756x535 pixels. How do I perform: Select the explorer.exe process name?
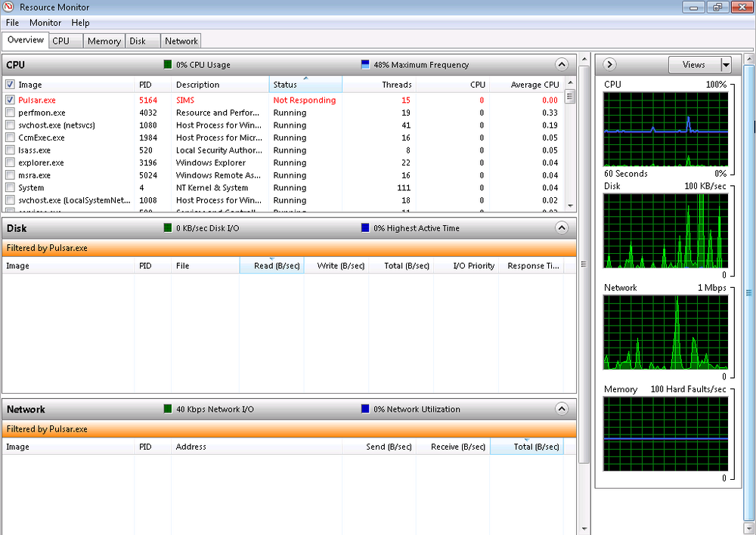pyautogui.click(x=41, y=162)
